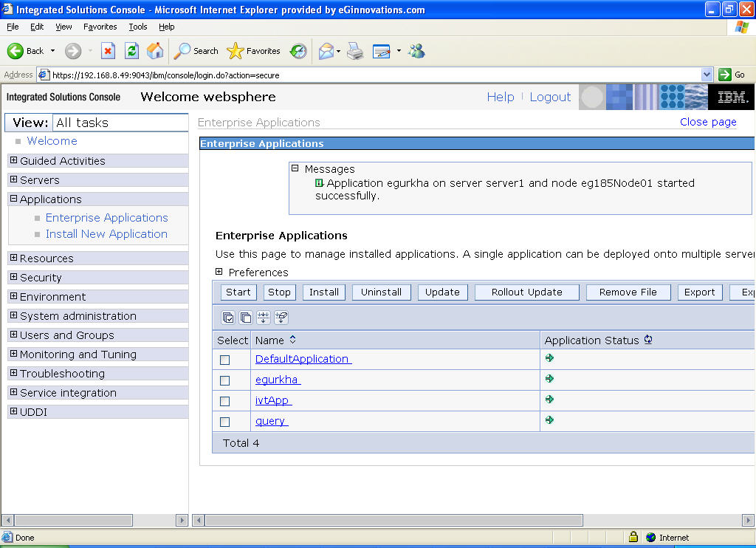Screen dimensions: 756x548
Task: Click the egurkha started status arrow
Action: coord(549,379)
